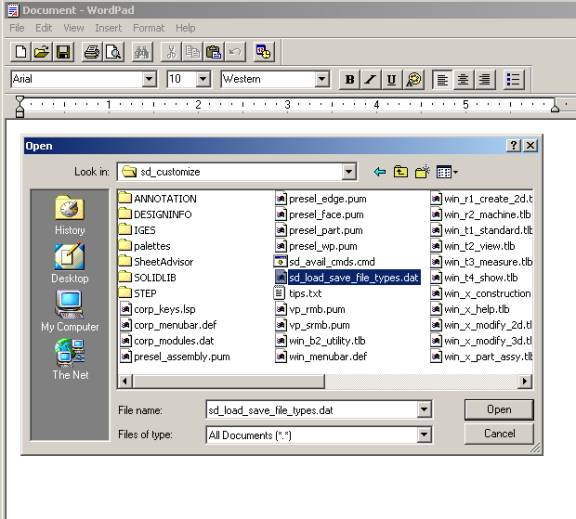This screenshot has width=576, height=519.
Task: Expand the Arial font dropdown
Action: point(149,79)
